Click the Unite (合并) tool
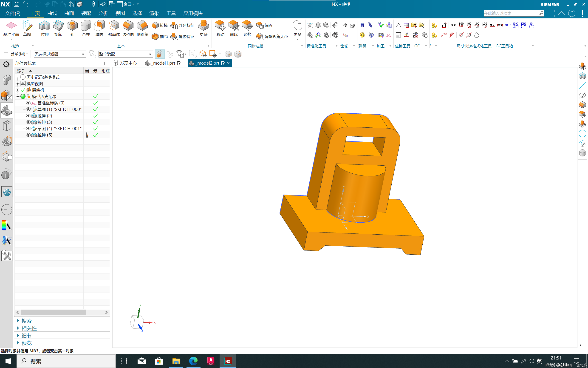 (86, 29)
